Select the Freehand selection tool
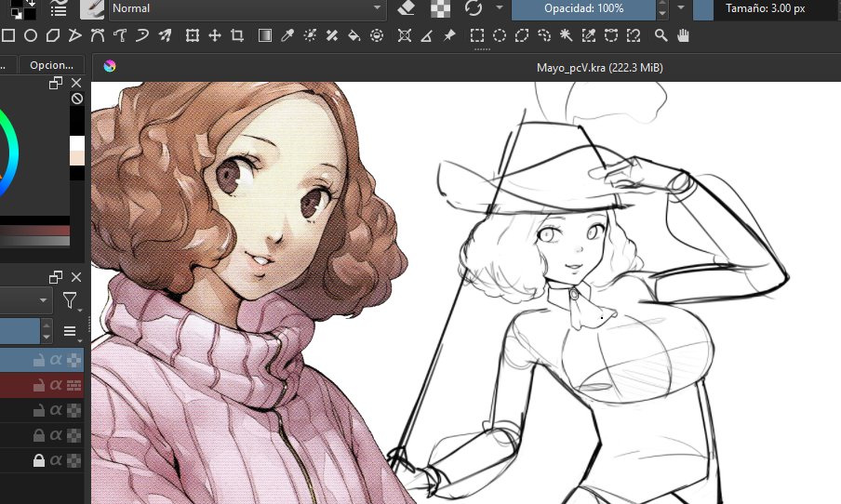 coord(544,36)
